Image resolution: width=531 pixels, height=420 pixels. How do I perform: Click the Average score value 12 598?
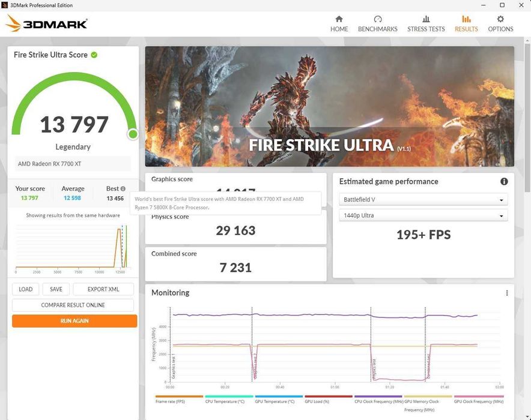tap(72, 198)
